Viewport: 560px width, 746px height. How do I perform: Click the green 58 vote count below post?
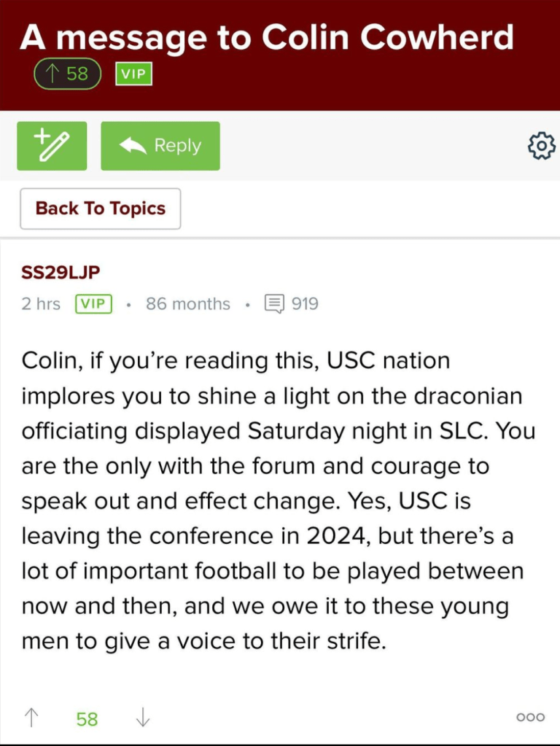87,719
